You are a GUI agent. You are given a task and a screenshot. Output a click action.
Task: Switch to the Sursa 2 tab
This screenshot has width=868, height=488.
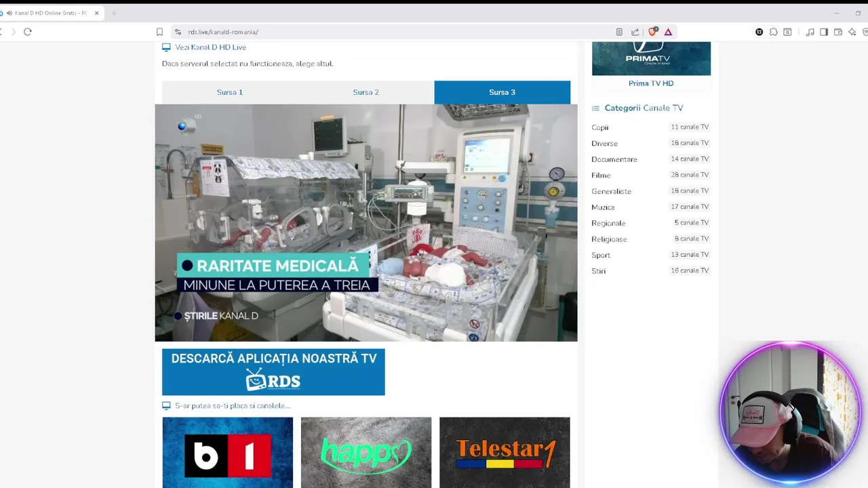(366, 92)
